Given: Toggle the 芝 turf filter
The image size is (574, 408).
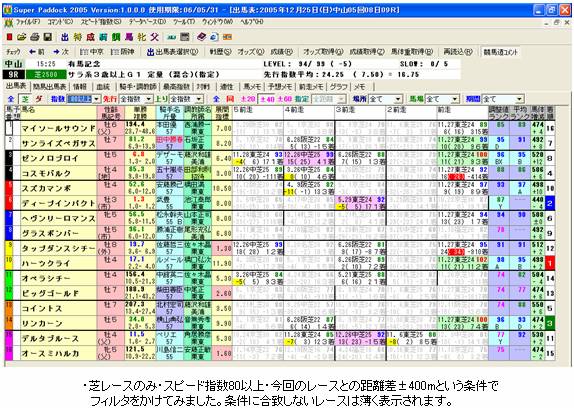Looking at the screenshot, I should point(25,99).
